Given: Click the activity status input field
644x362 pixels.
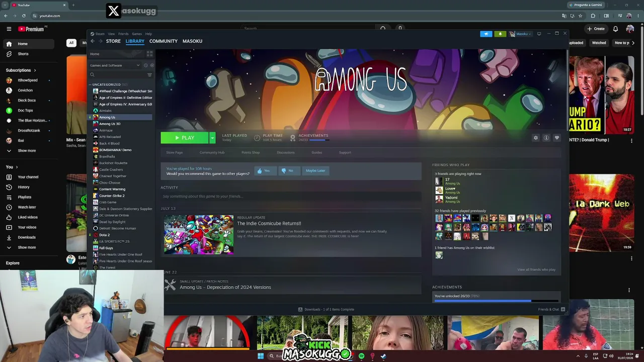Looking at the screenshot, I should 291,196.
